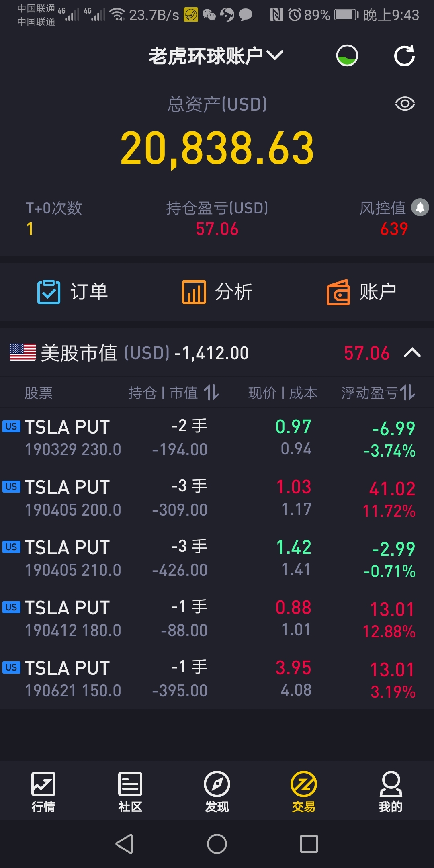Image resolution: width=434 pixels, height=868 pixels.
Task: Tap the risk control bell icon
Action: click(x=420, y=207)
